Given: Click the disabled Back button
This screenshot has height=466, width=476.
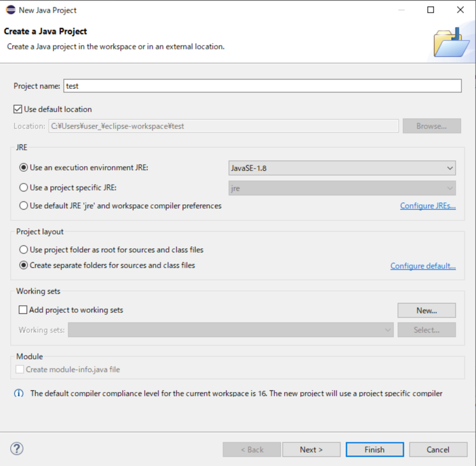Looking at the screenshot, I should pos(251,449).
